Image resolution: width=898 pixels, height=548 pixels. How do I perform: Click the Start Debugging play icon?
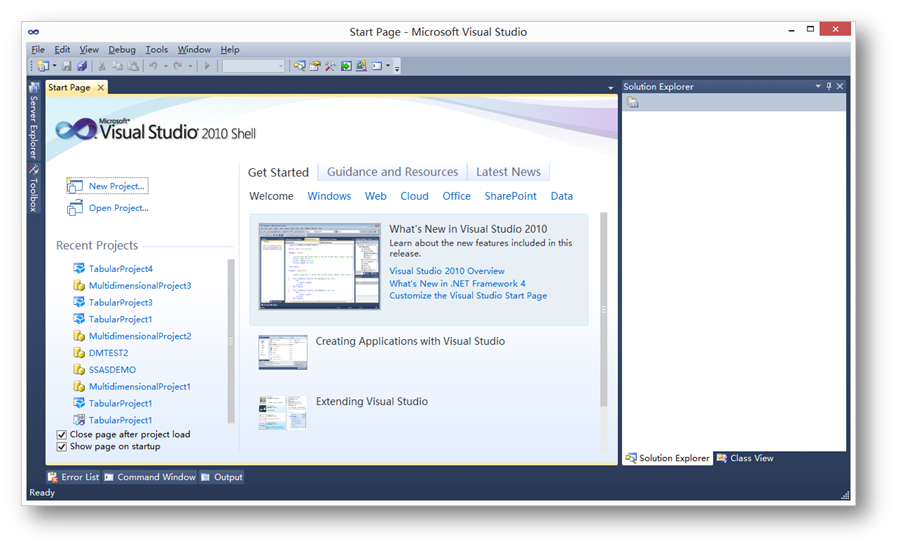click(x=207, y=66)
